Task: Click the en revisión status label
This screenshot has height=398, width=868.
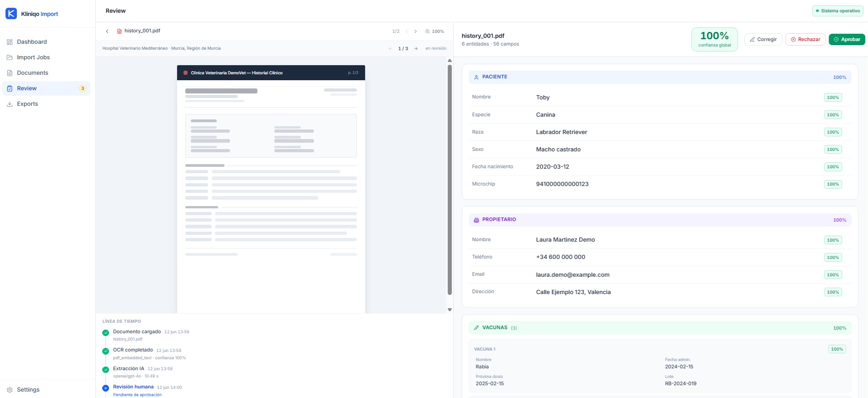Action: tap(436, 48)
